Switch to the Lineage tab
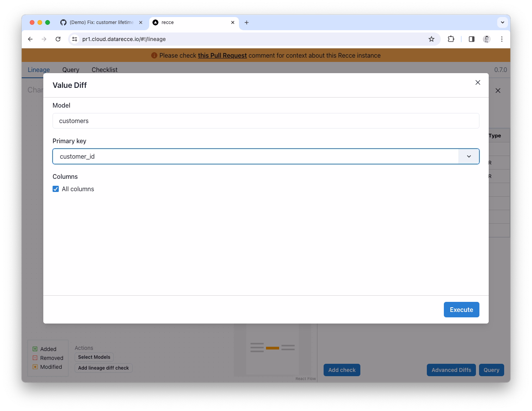This screenshot has height=411, width=532. [39, 70]
